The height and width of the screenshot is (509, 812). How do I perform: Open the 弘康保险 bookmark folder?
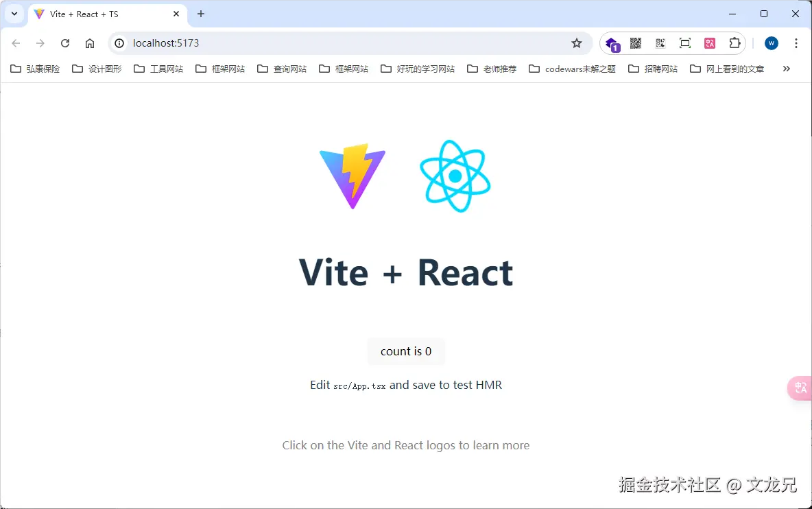[35, 69]
